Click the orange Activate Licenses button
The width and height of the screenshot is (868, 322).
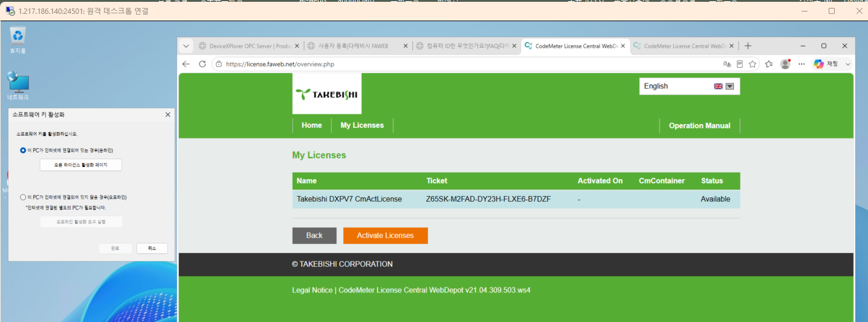(x=386, y=235)
